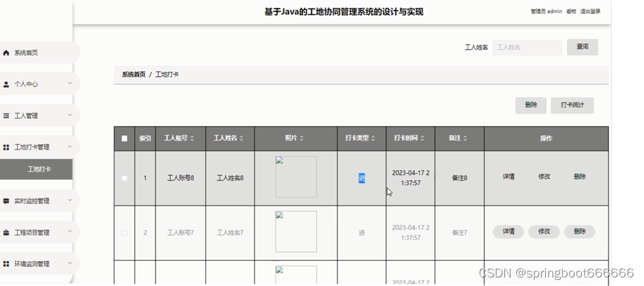644x286 pixels.
Task: Click the 看板 link in header
Action: point(571,11)
